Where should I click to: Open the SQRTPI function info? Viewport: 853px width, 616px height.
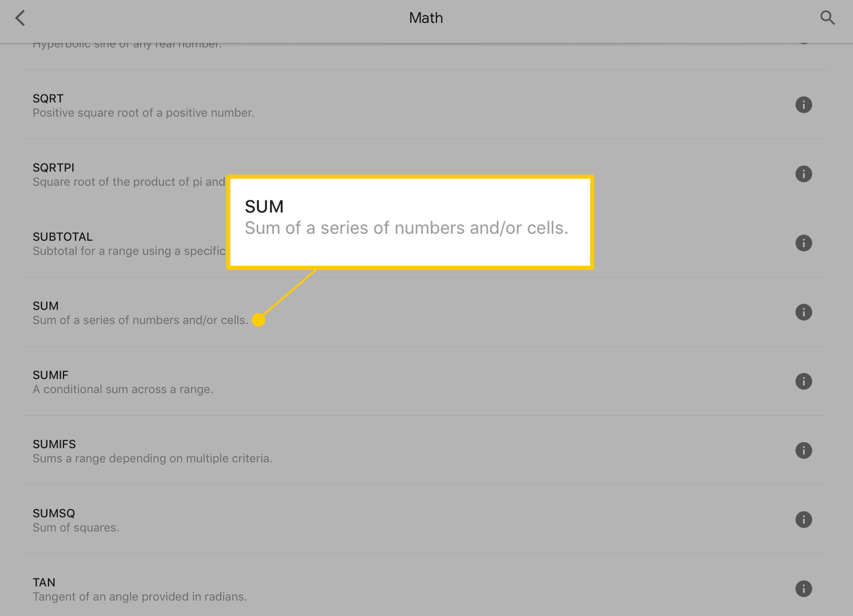point(805,174)
